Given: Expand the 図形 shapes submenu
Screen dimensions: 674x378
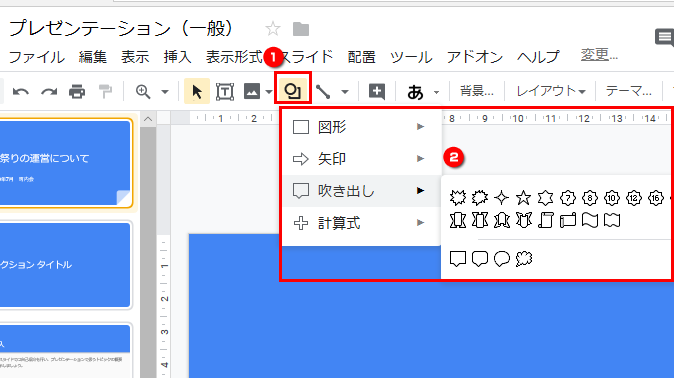Looking at the screenshot, I should coord(362,127).
